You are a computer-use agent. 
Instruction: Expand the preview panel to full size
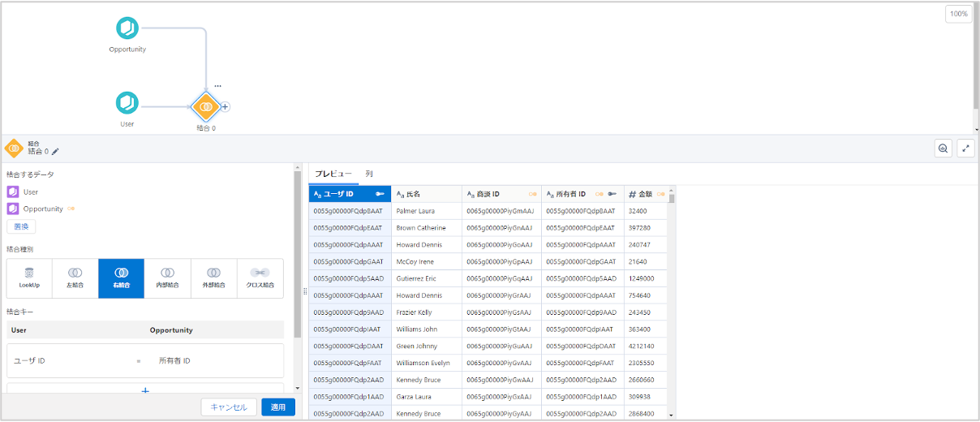[965, 149]
